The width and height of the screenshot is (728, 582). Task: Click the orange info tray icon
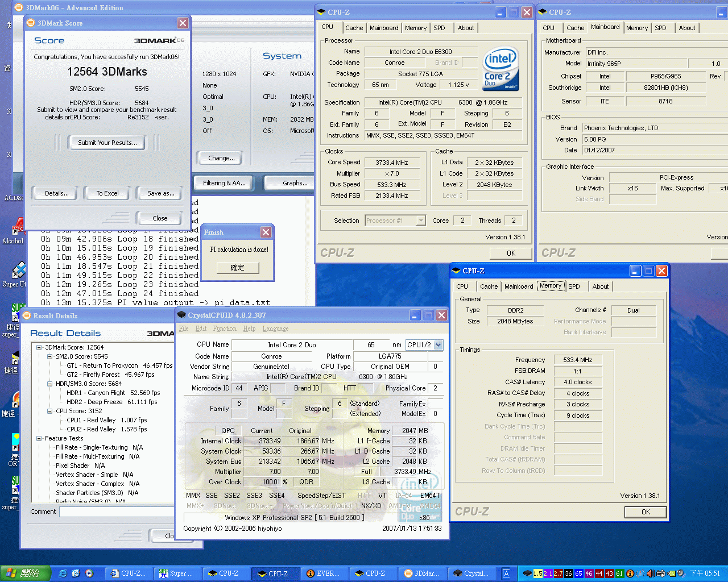[x=631, y=573]
